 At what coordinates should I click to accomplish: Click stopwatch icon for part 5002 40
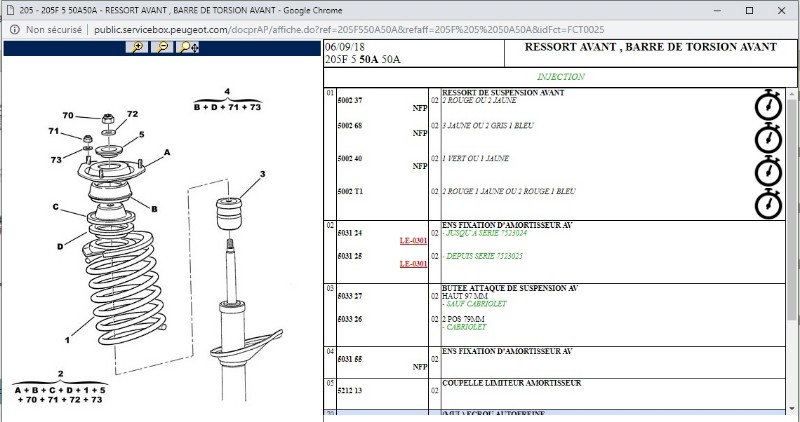[767, 170]
